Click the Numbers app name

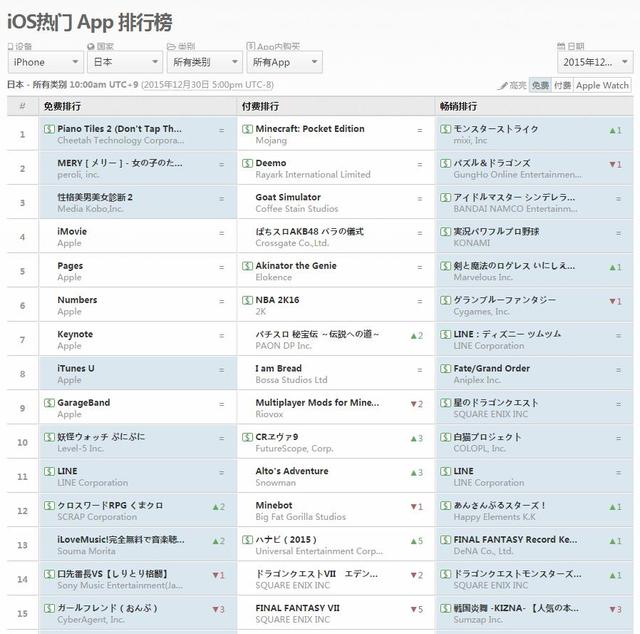click(77, 300)
